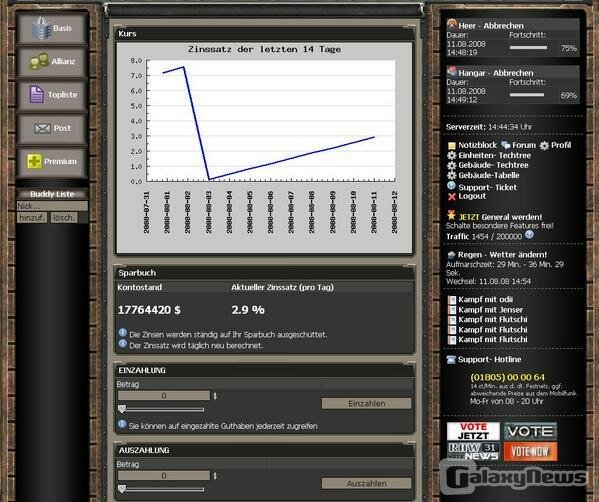Click the Kontostand value 17764420 $
This screenshot has width=599, height=502.
click(149, 310)
